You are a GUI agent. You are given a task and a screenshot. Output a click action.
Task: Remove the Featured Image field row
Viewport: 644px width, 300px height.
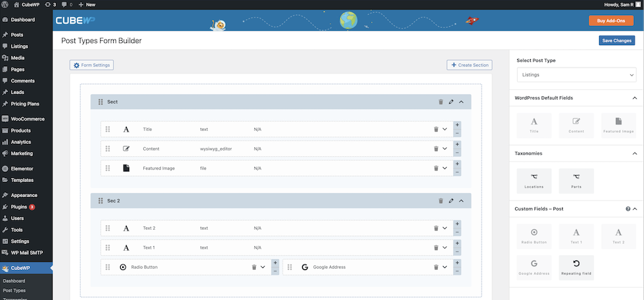[436, 168]
